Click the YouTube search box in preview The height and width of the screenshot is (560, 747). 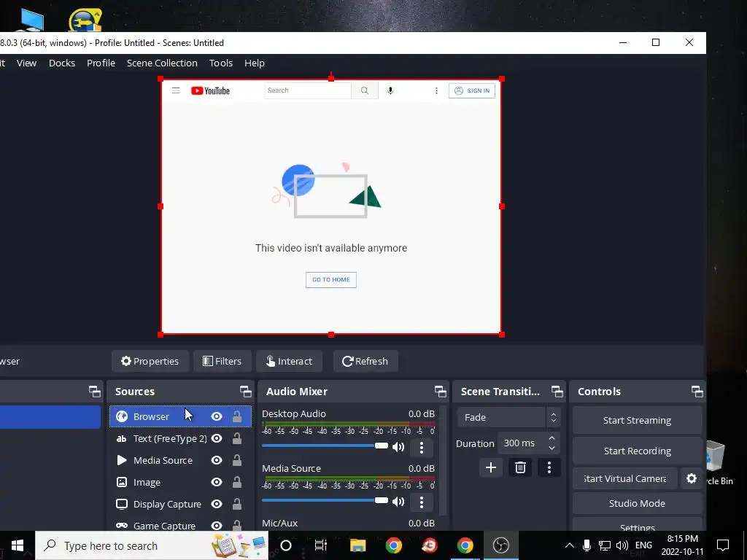308,90
